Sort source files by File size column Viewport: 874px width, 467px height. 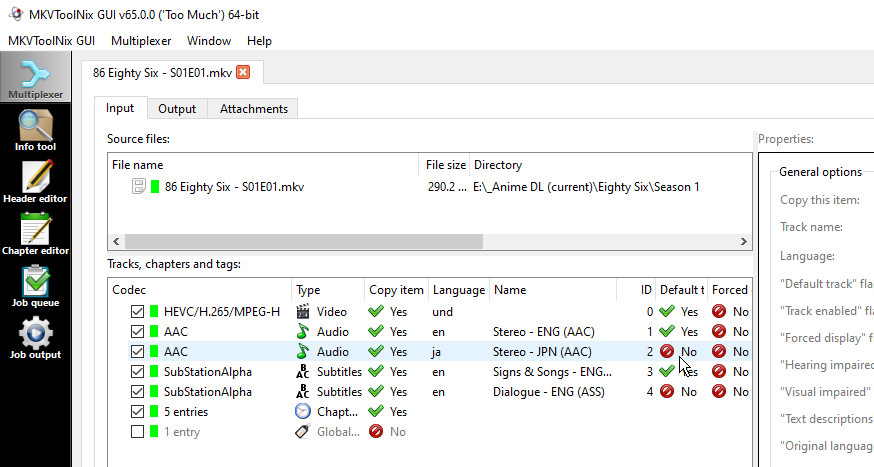point(445,165)
